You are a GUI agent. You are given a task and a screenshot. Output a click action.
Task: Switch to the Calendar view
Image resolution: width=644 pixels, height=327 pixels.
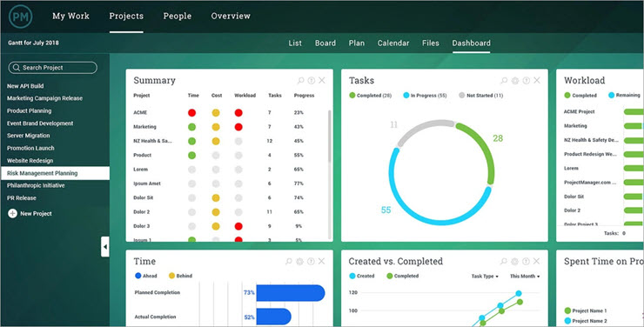pos(393,43)
